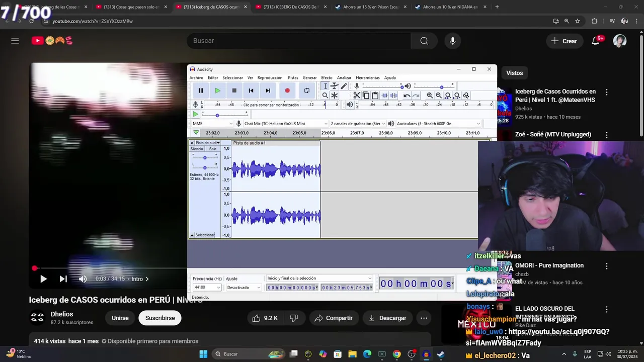Click Seleccionar button on track panel
The width and height of the screenshot is (644, 362).
click(205, 235)
